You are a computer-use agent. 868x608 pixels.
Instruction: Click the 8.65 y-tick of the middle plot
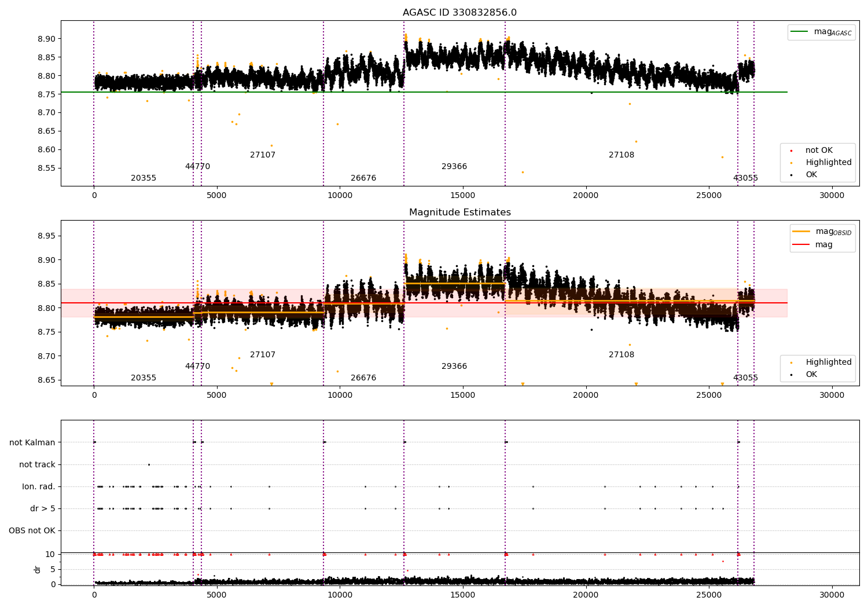pos(46,380)
